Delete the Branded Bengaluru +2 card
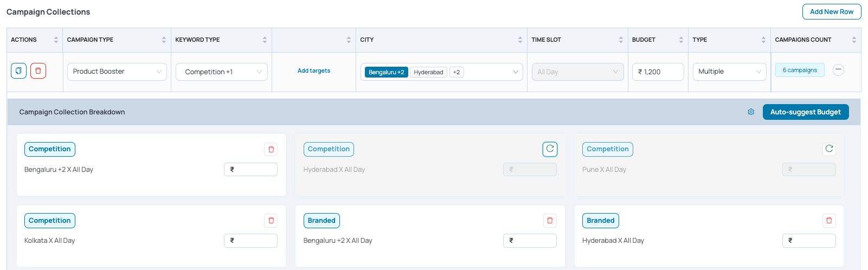Image resolution: width=868 pixels, height=270 pixels. pos(550,220)
